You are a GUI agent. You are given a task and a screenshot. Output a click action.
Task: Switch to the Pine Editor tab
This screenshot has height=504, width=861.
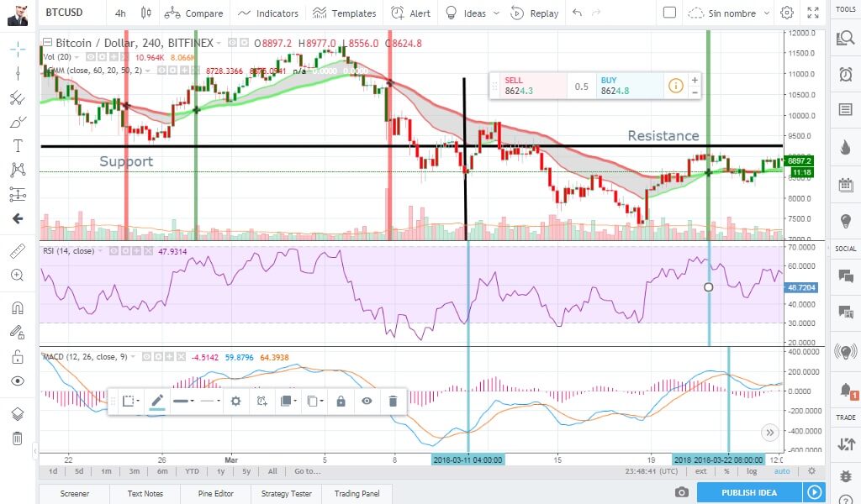click(215, 494)
